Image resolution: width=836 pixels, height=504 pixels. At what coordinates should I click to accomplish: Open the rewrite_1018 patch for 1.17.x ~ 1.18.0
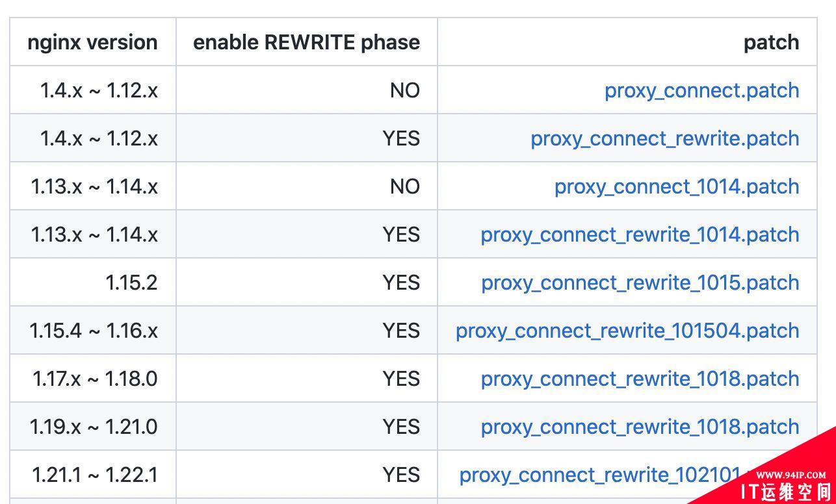tap(640, 379)
